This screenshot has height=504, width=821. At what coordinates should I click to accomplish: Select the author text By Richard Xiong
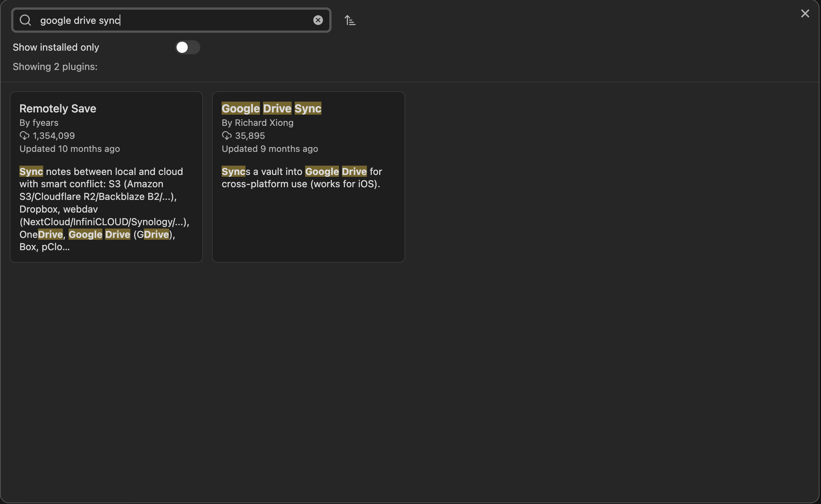[257, 123]
